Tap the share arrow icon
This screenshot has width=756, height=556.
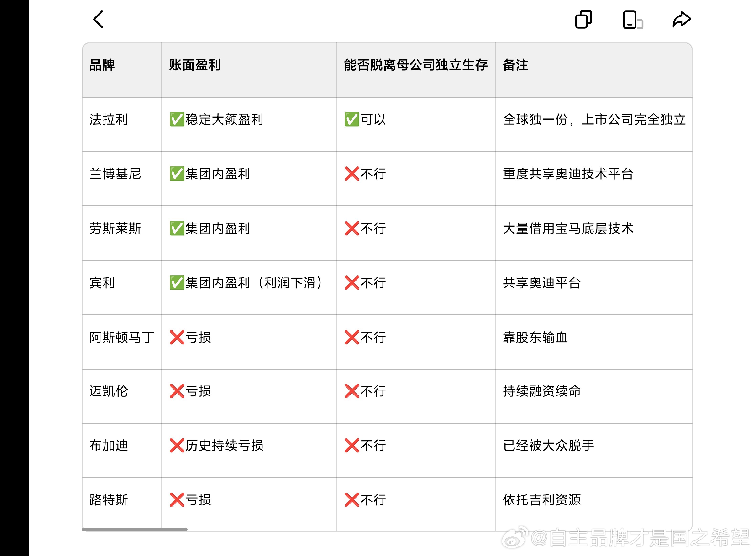click(x=682, y=19)
